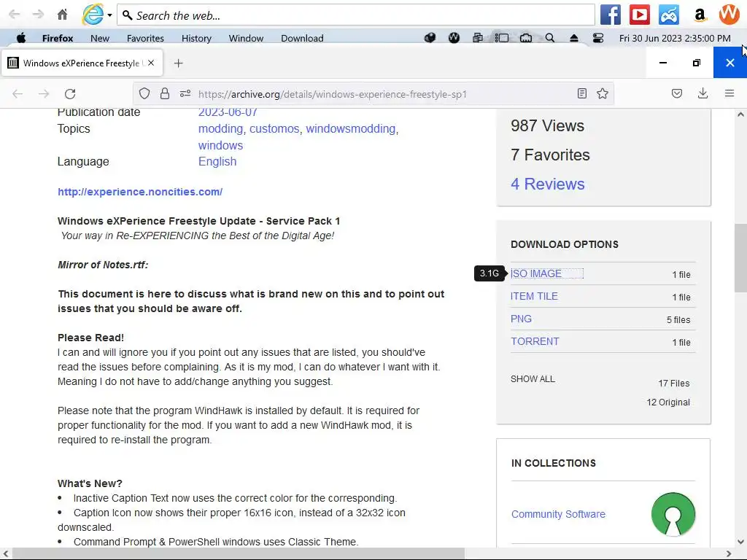Open the Firefox hamburger menu
Image resolution: width=747 pixels, height=560 pixels.
pos(729,94)
